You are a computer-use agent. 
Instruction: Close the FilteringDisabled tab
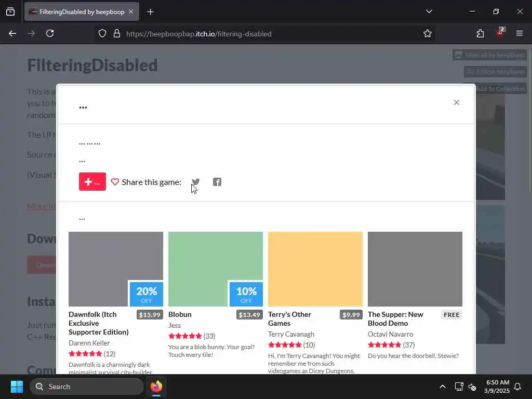point(131,11)
